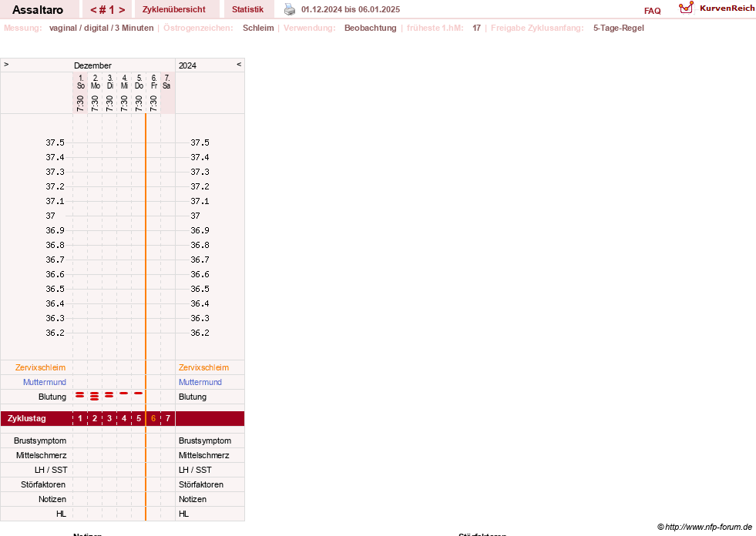Click the left Muttermund label

click(x=45, y=382)
